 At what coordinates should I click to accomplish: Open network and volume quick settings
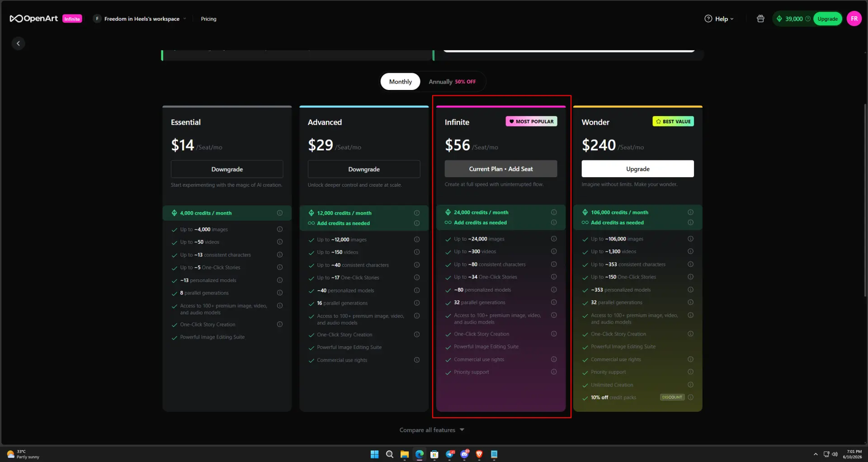pos(830,454)
